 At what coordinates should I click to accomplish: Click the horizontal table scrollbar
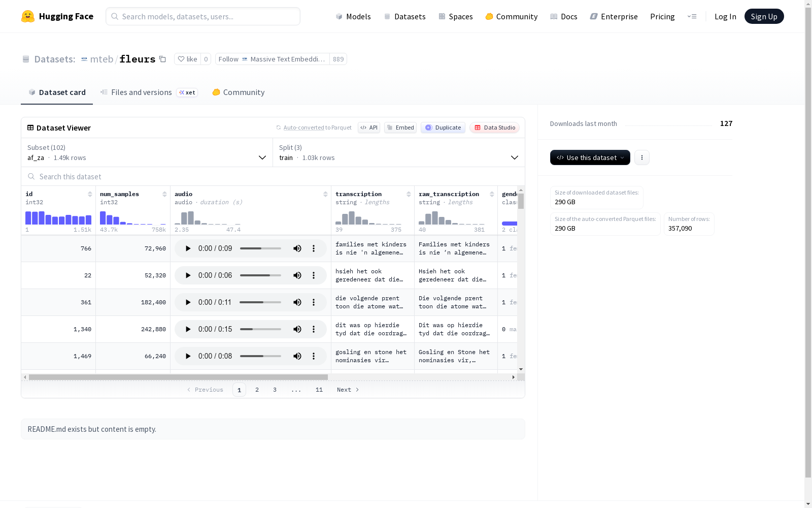[x=178, y=377]
